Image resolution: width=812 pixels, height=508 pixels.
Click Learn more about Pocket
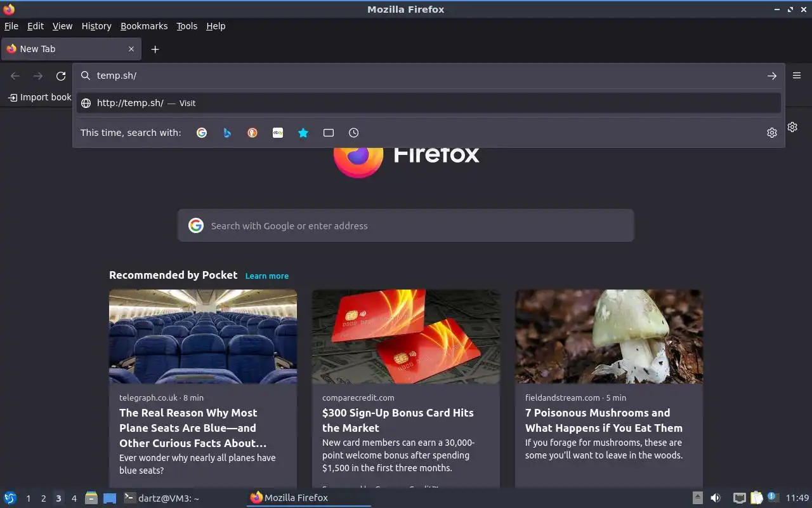(x=266, y=276)
